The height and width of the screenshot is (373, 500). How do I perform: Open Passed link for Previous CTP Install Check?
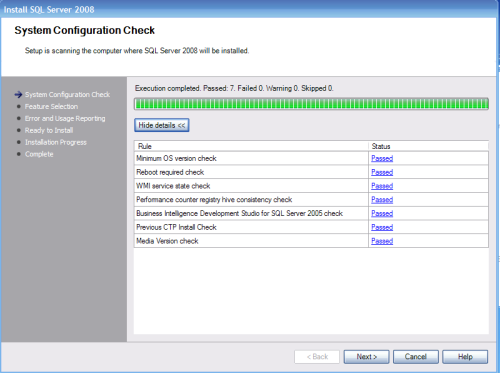382,227
